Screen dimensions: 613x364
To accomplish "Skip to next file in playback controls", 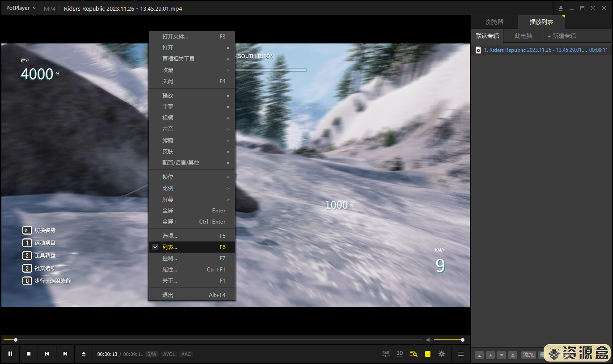I will click(x=65, y=354).
